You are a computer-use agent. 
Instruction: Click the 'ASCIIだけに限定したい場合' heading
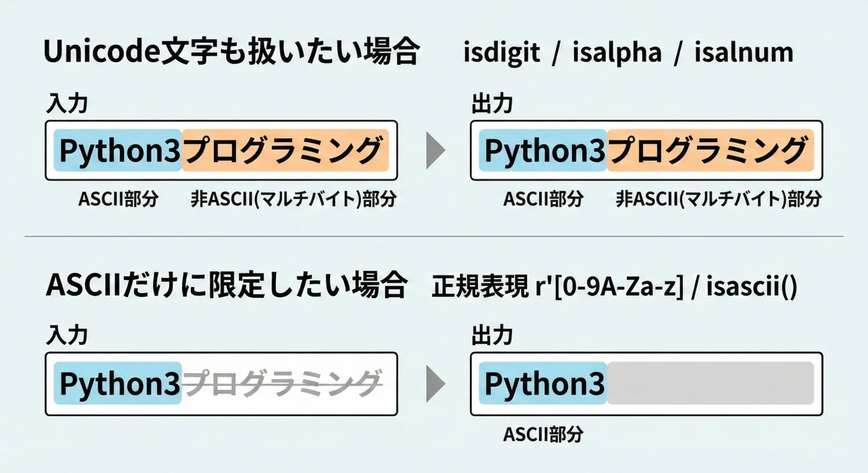tap(227, 285)
